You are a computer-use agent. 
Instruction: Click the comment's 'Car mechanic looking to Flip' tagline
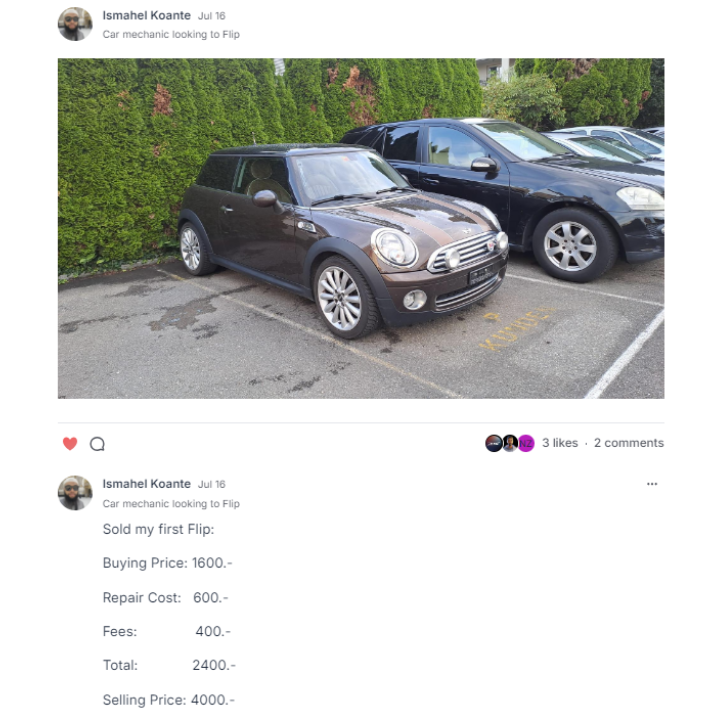(x=171, y=504)
